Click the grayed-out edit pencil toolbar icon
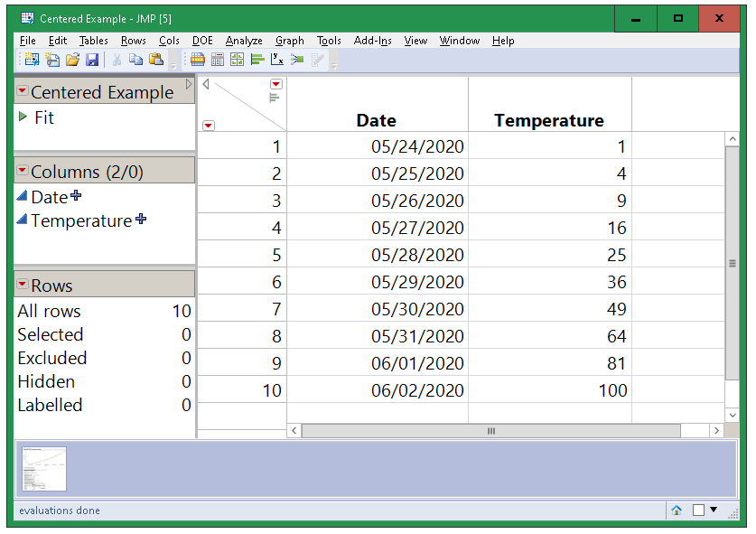Viewport: 756px width, 534px height. click(x=318, y=60)
